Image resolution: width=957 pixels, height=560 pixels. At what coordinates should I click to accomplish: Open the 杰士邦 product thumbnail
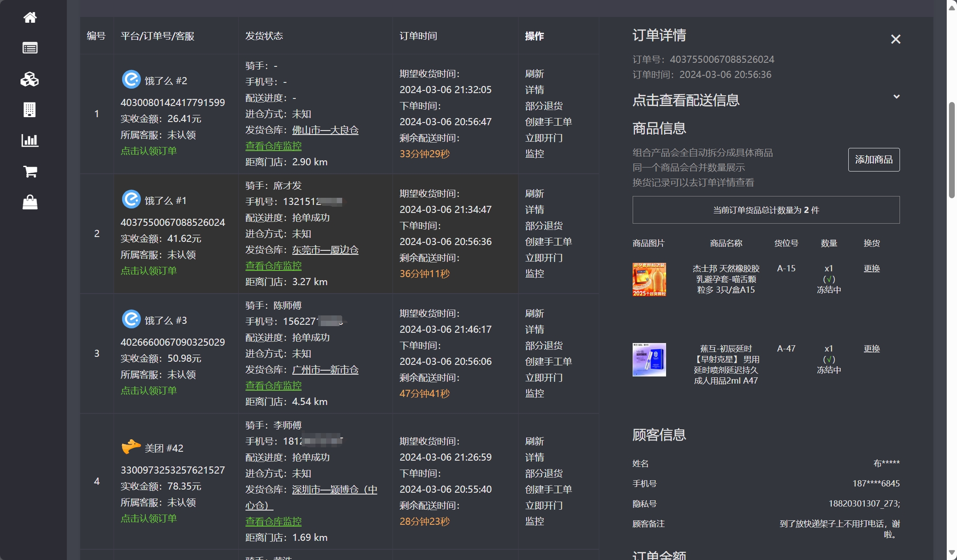tap(649, 279)
